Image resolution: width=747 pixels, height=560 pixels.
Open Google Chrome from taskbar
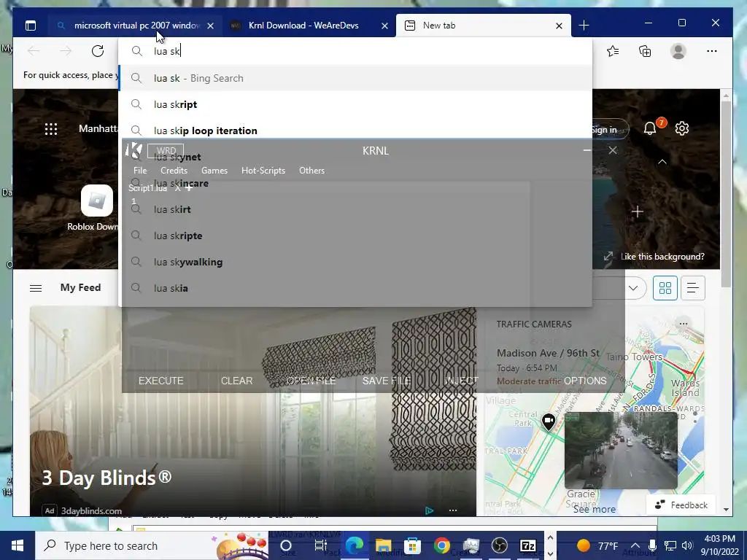pyautogui.click(x=441, y=545)
